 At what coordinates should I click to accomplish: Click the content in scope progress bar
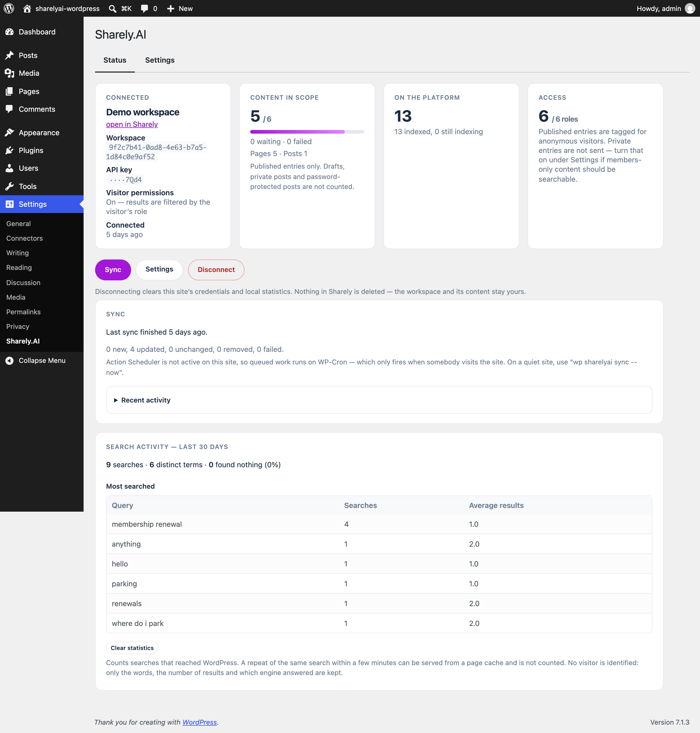(x=307, y=132)
